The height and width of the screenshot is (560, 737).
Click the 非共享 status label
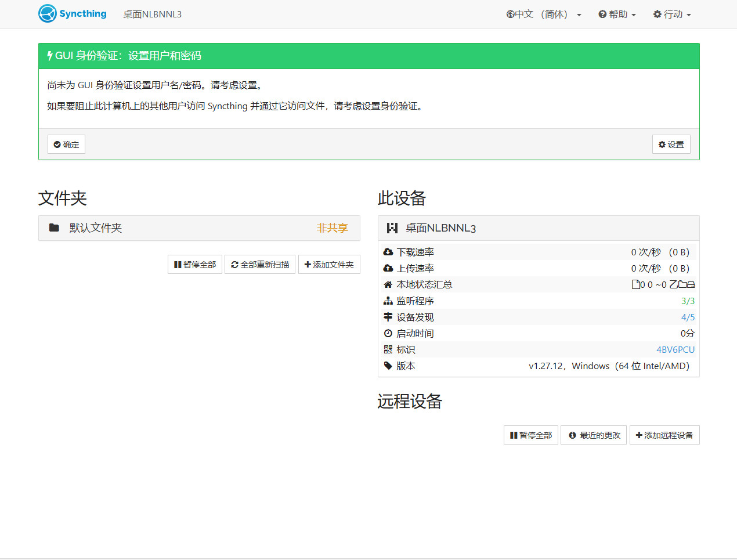point(332,228)
